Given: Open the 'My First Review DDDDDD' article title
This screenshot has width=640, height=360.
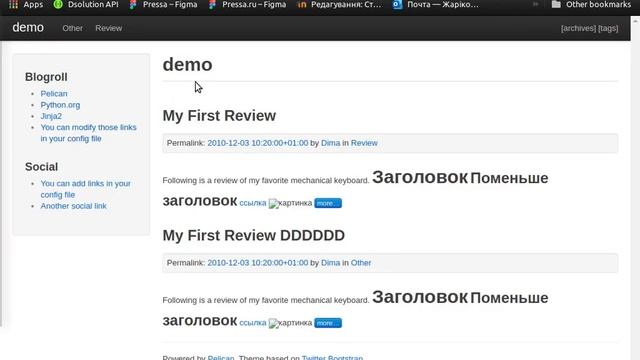Looking at the screenshot, I should (x=253, y=236).
